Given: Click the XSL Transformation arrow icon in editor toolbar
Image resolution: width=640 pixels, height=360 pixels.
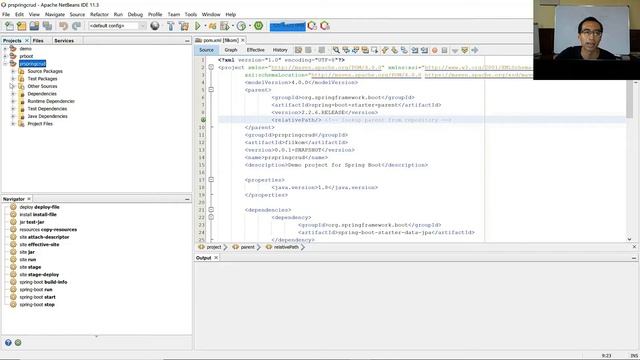Looking at the screenshot, I should [474, 50].
